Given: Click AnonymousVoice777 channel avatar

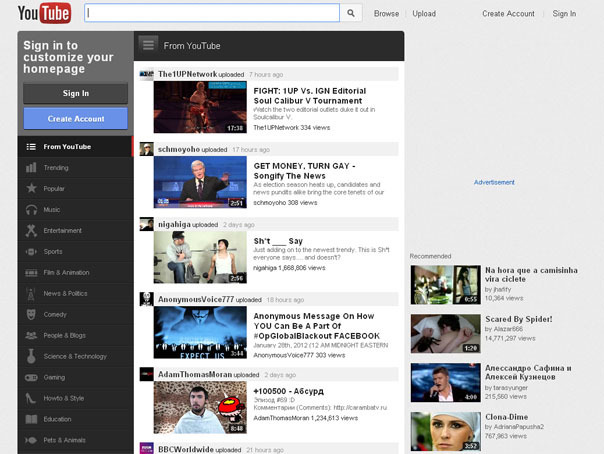Looking at the screenshot, I should coord(146,299).
